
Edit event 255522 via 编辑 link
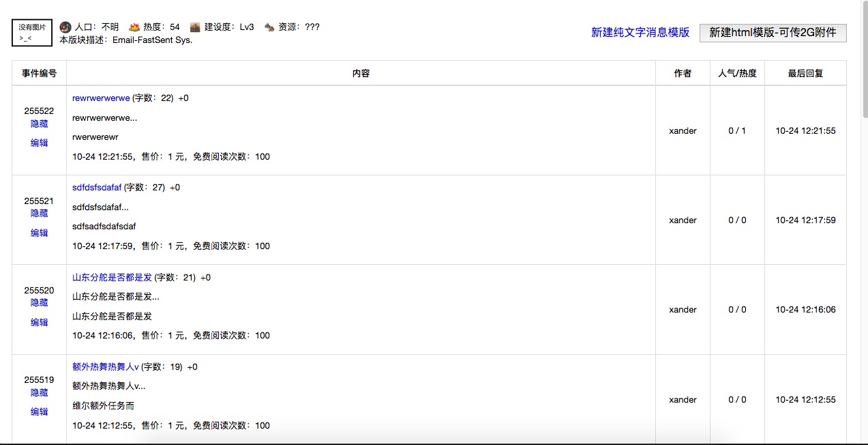39,143
